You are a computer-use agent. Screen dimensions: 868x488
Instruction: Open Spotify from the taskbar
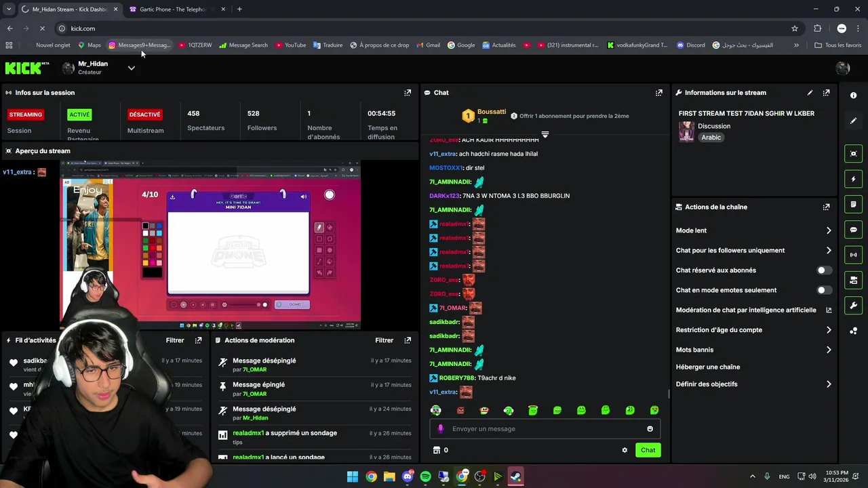pyautogui.click(x=425, y=476)
